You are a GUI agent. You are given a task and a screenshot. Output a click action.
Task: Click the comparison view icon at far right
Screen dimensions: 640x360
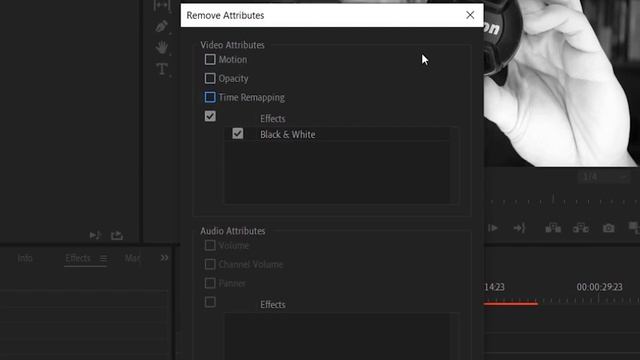coord(634,228)
